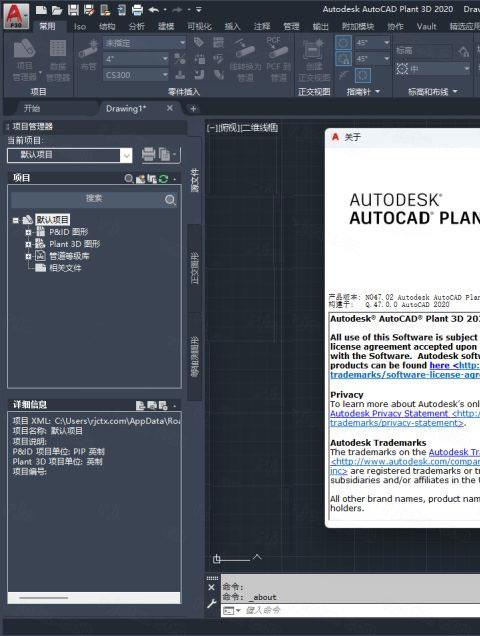Click the magnifier icon in 项目 header
Viewport: 480px width, 636px height.
pos(129,178)
